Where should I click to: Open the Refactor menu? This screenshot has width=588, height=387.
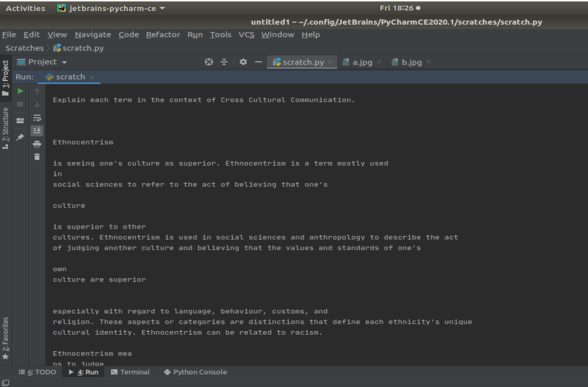point(163,35)
